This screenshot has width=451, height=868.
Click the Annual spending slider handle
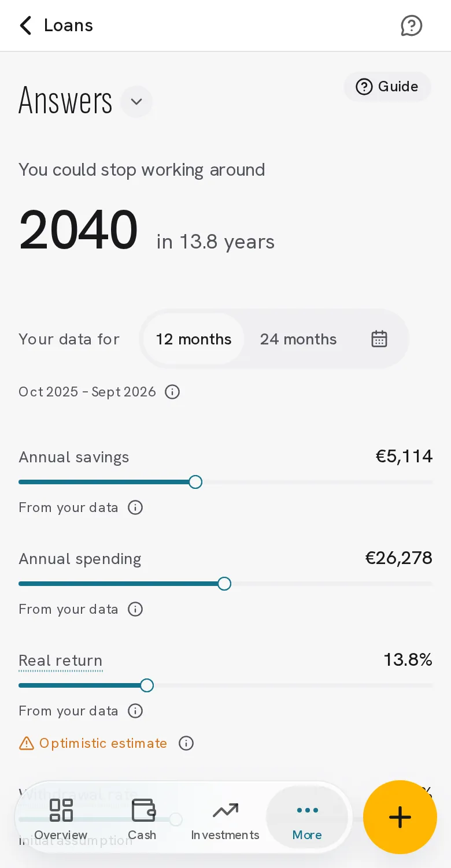(224, 584)
